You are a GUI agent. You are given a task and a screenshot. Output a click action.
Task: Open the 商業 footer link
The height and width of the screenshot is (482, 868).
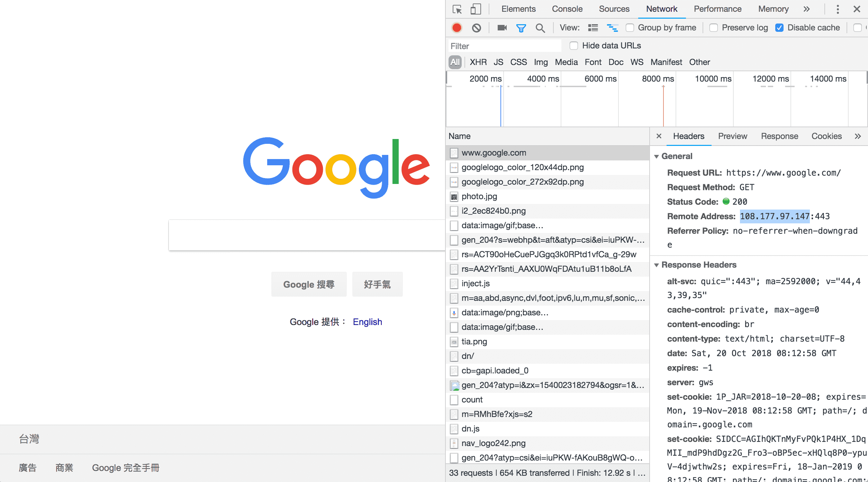click(64, 468)
